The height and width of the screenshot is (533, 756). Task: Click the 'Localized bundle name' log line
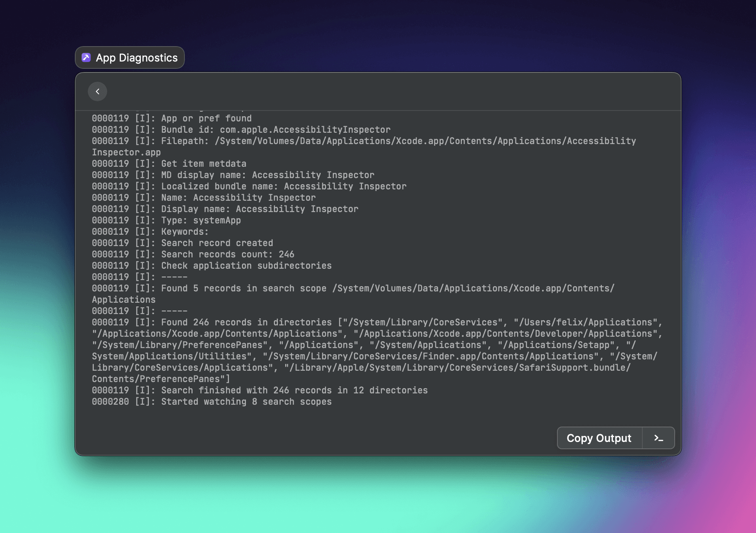[249, 186]
